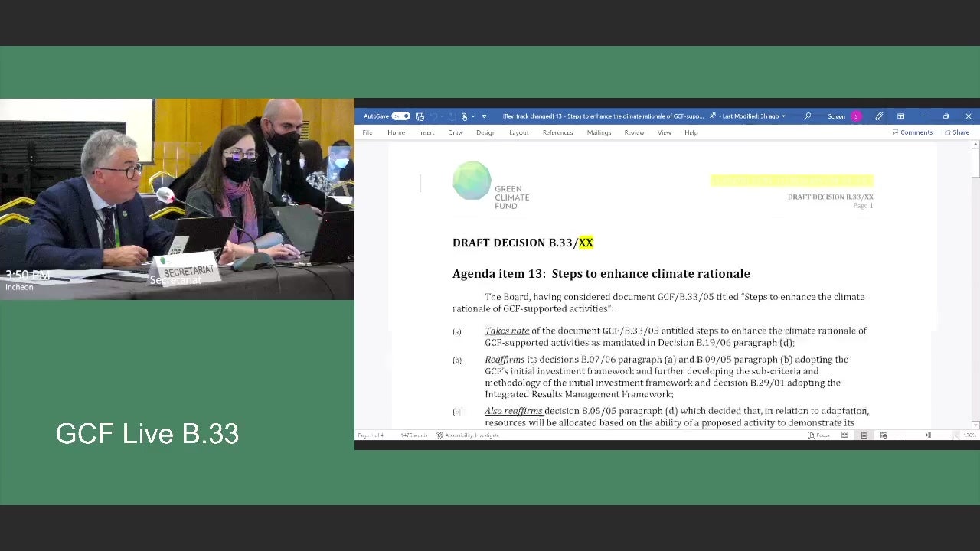Click the Screen account name

(x=836, y=116)
